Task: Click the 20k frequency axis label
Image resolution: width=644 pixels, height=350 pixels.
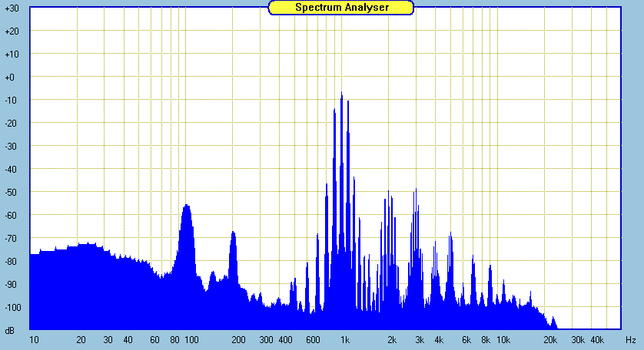Action: coord(550,339)
